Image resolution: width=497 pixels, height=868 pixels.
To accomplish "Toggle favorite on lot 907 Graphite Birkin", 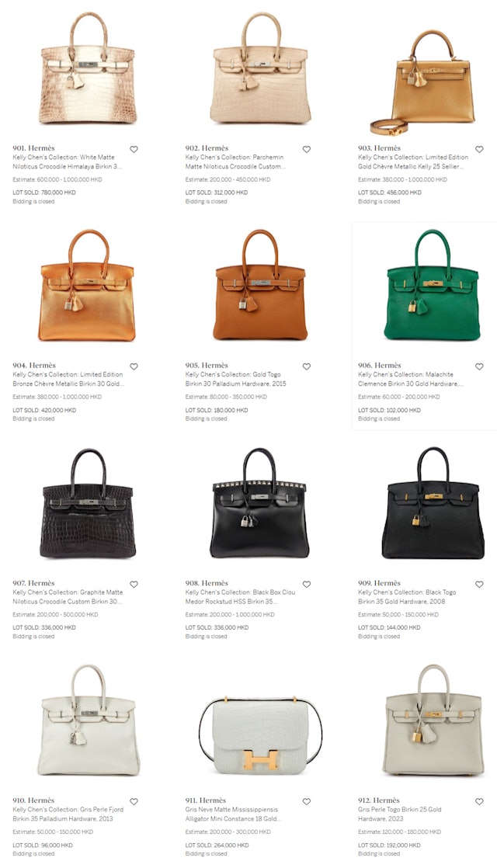I will [134, 584].
